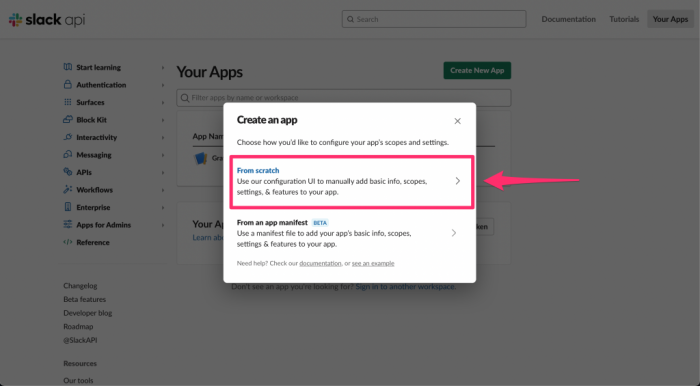Select Messaging in the sidebar
This screenshot has height=386, width=700.
(94, 155)
